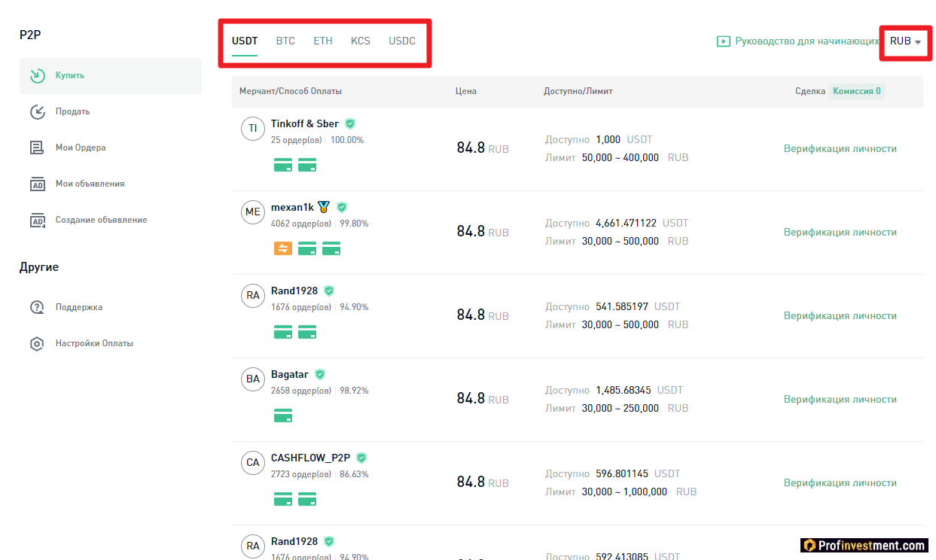Click the Создание объявление AD icon
The width and height of the screenshot is (936, 560).
coord(38,221)
